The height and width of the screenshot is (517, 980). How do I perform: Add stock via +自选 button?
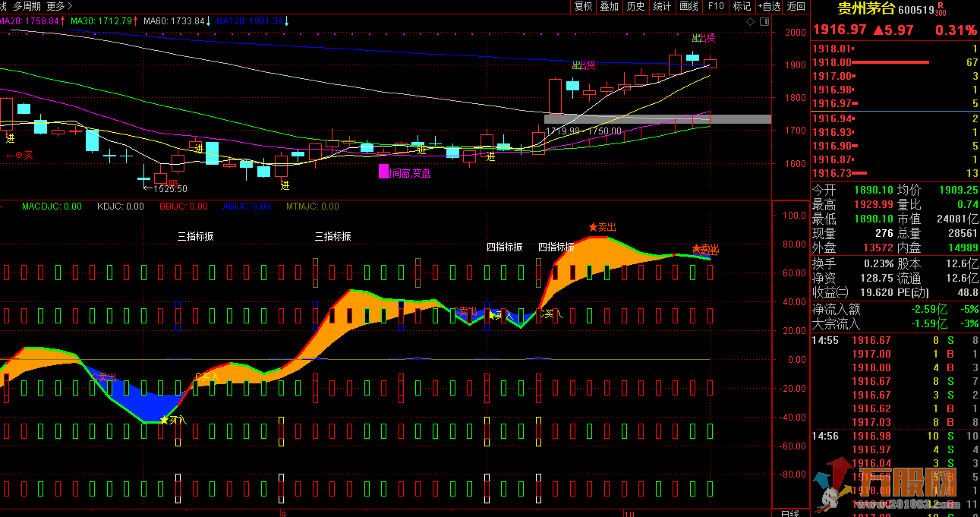point(768,6)
